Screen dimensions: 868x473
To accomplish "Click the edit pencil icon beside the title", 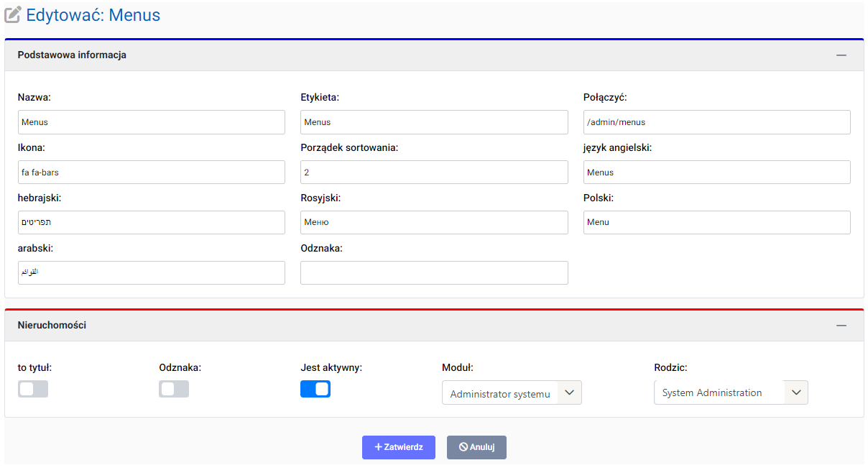I will click(x=13, y=15).
